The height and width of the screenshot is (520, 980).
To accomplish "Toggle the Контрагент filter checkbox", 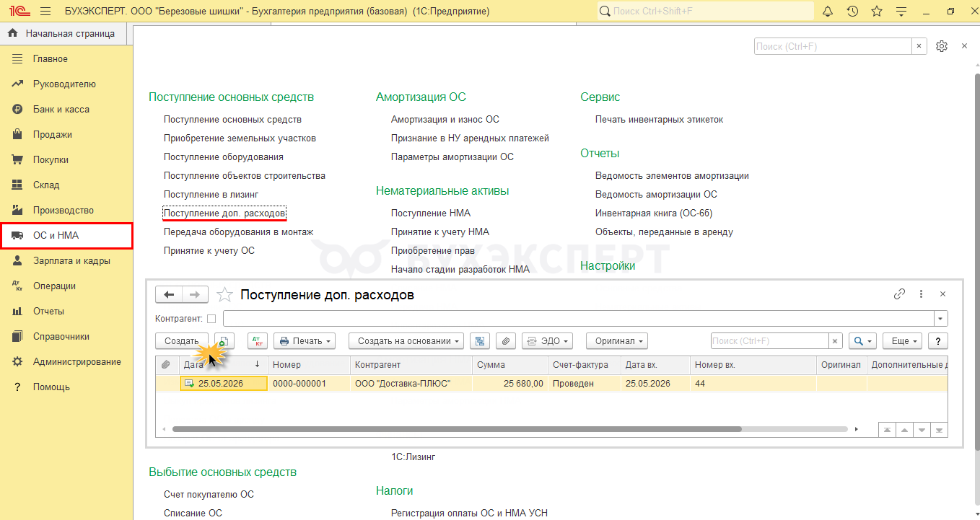I will [211, 319].
